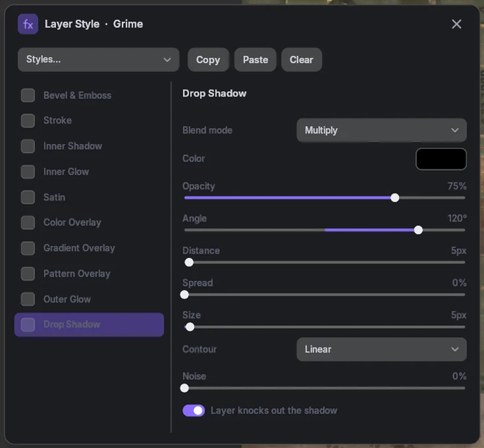Select the Gradient Overlay effect label
The width and height of the screenshot is (484, 448).
(x=79, y=248)
